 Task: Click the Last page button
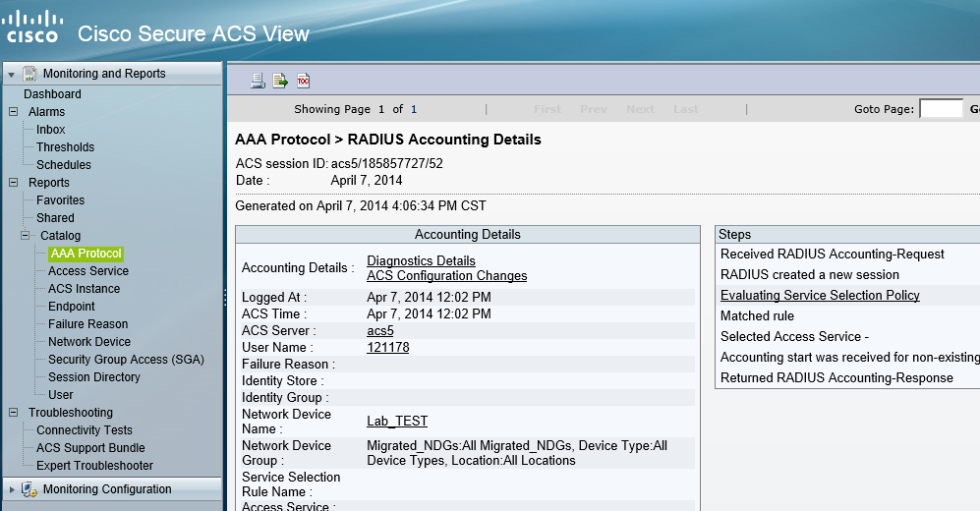(686, 109)
